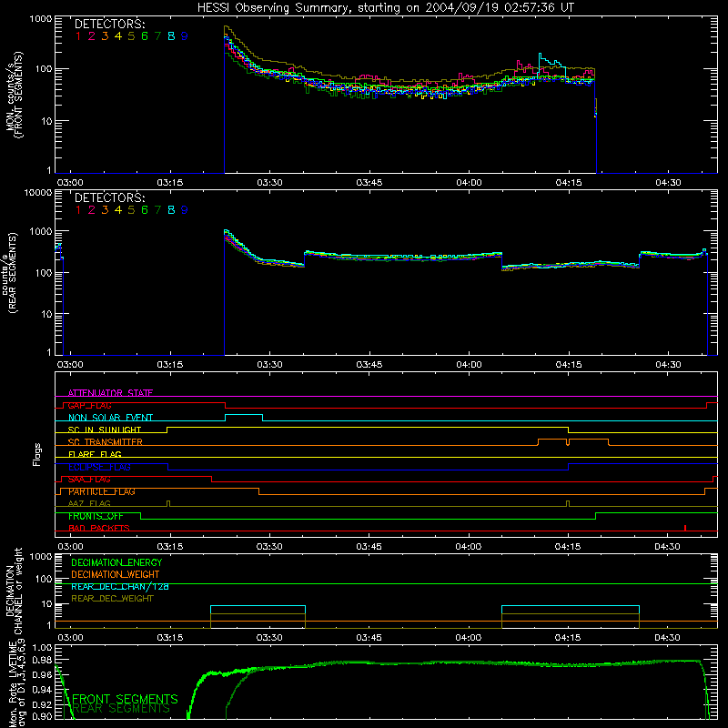
Task: Click 04:15 tick label under front segments plot
Action: coord(569,183)
